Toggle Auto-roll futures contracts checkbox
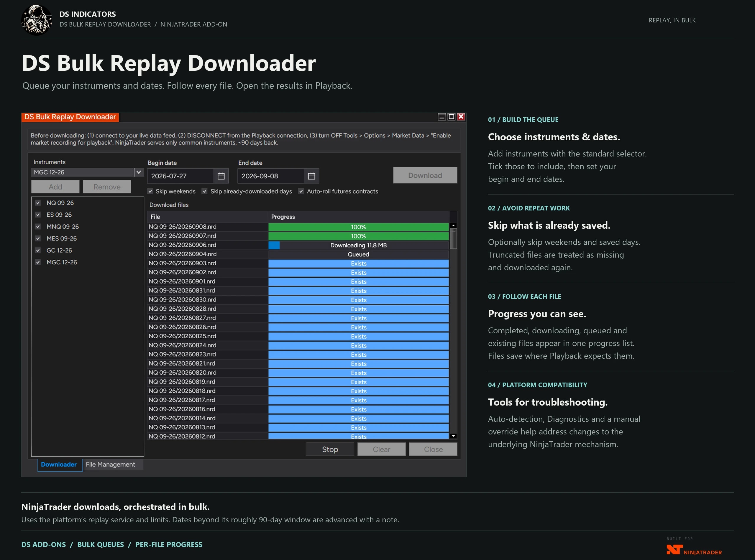The height and width of the screenshot is (560, 755). (301, 191)
